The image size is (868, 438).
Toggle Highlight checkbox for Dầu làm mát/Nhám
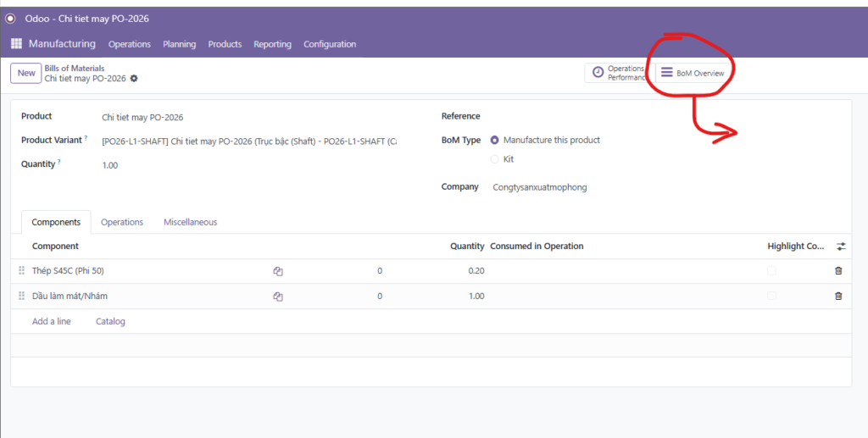point(771,297)
